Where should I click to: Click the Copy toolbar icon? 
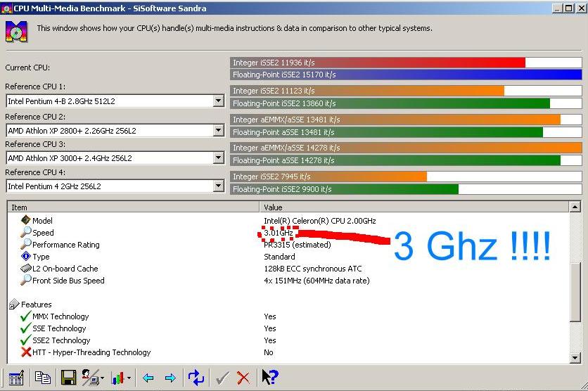(x=42, y=378)
